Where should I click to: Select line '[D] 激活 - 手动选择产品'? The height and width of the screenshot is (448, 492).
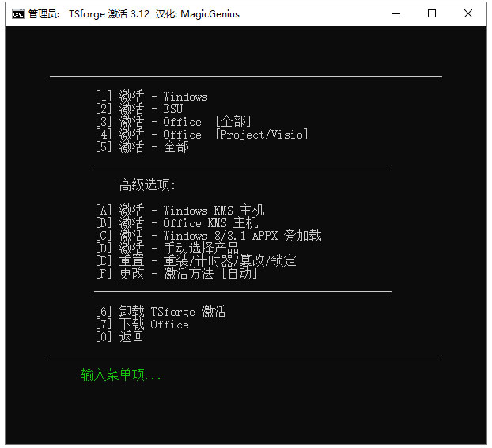pos(167,249)
